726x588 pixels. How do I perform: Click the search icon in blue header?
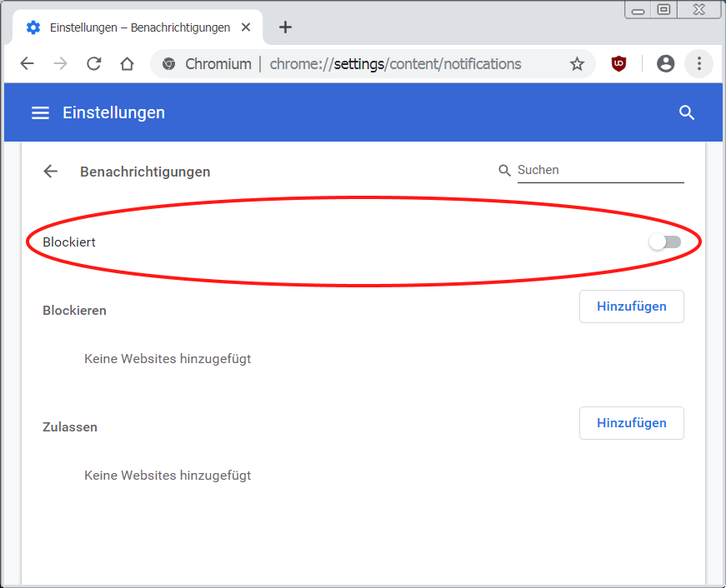(687, 113)
